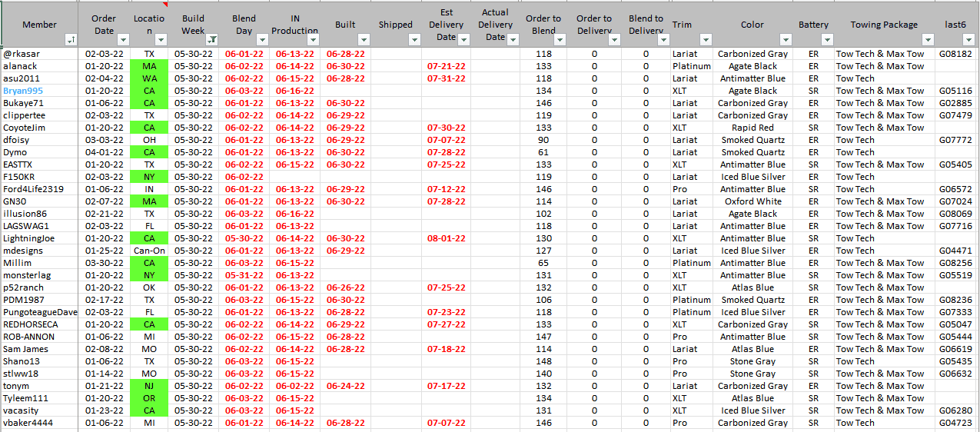Open the Blend Day filter dropdown

pyautogui.click(x=262, y=40)
